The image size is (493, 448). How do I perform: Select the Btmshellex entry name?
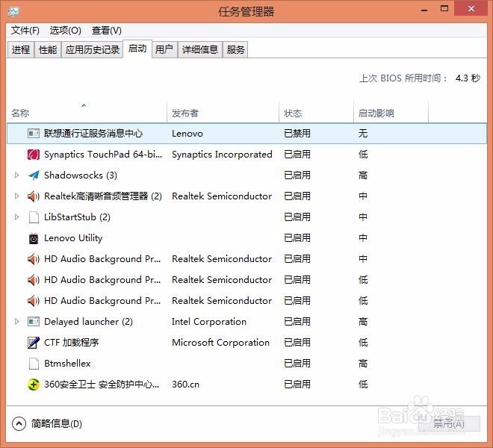coord(67,364)
